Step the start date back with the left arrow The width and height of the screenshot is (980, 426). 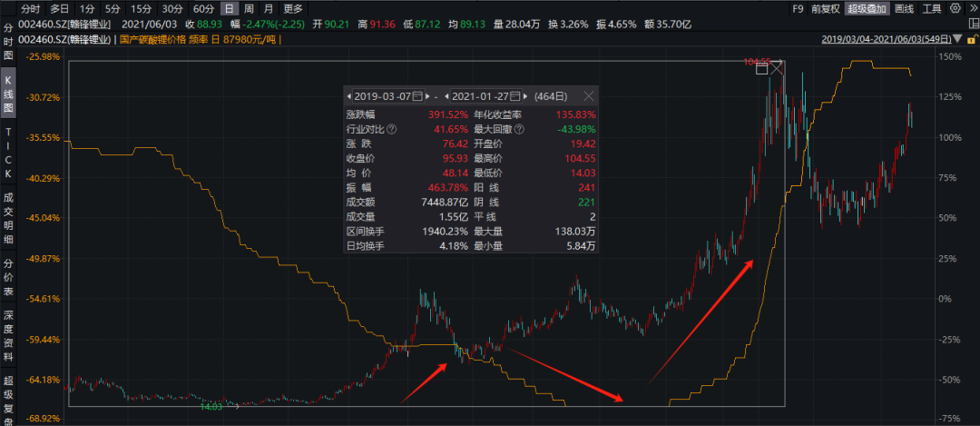348,96
